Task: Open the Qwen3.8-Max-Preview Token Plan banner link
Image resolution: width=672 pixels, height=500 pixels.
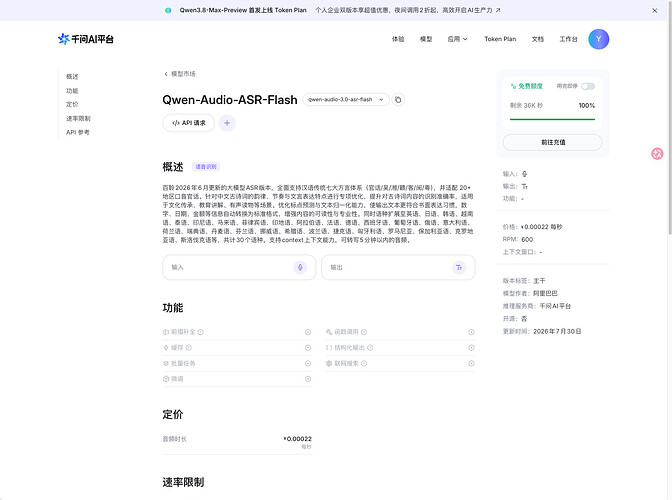Action: [332, 10]
